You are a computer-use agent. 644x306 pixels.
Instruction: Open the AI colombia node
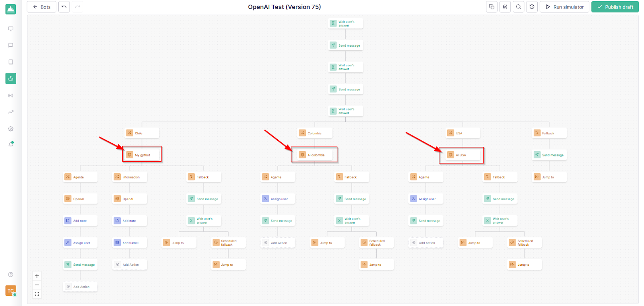315,155
